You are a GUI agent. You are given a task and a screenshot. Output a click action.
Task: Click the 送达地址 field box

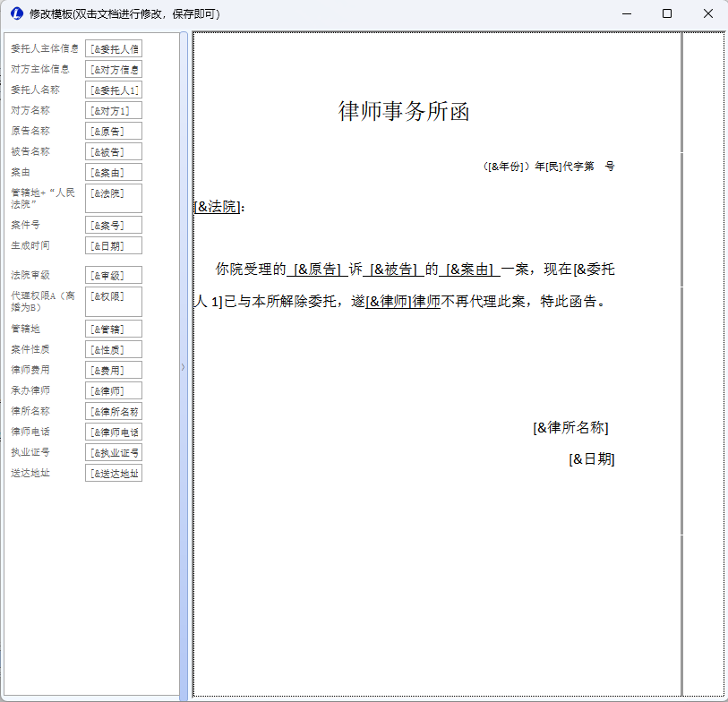click(114, 473)
